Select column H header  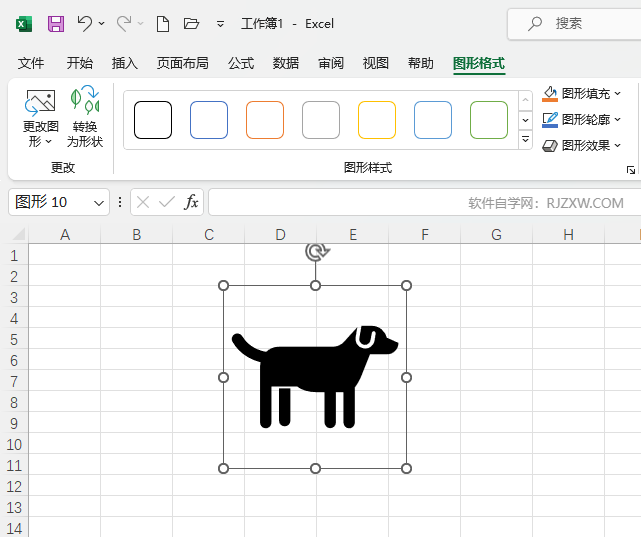tap(568, 235)
